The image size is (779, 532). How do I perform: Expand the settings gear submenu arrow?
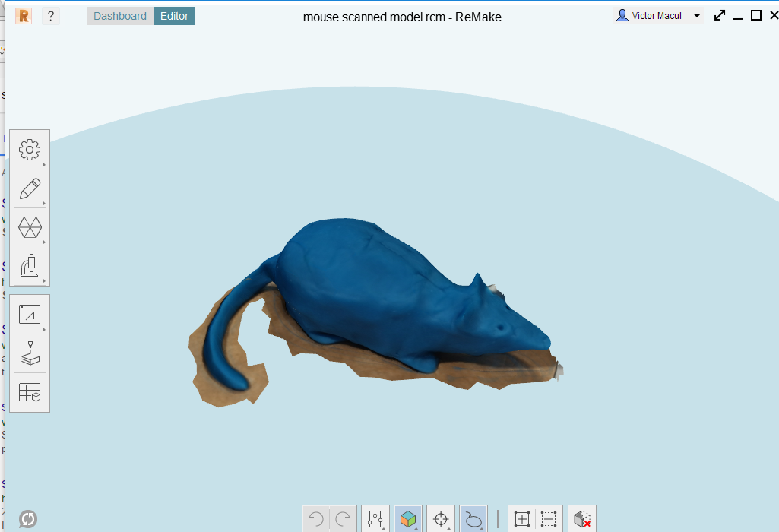44,164
